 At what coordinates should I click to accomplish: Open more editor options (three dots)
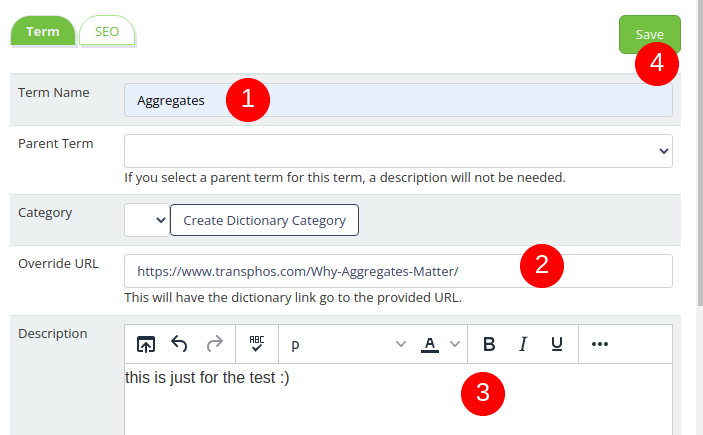[599, 344]
